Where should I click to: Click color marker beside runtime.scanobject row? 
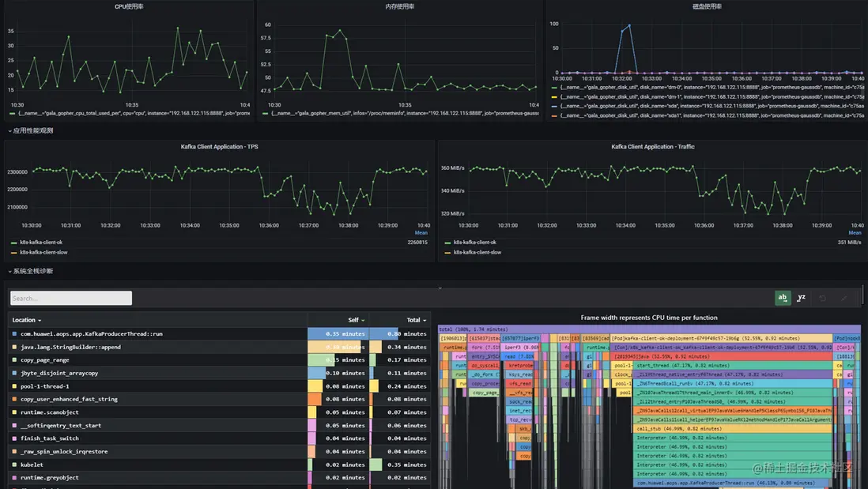pos(14,412)
